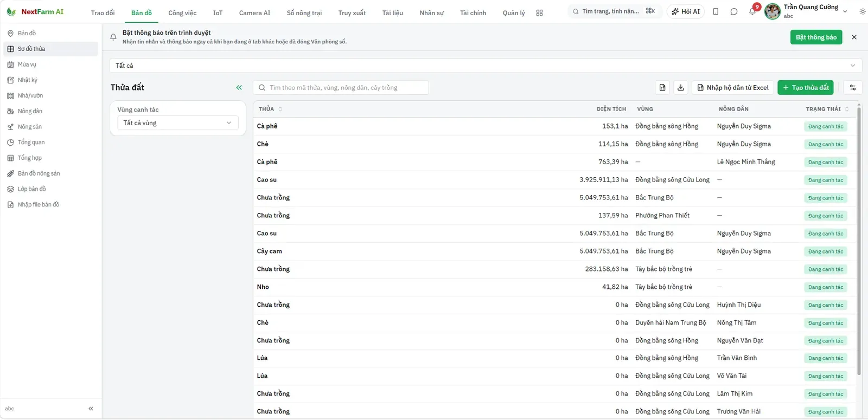
Task: Click the global search box Tìm trang, tính năng
Action: pyautogui.click(x=615, y=11)
